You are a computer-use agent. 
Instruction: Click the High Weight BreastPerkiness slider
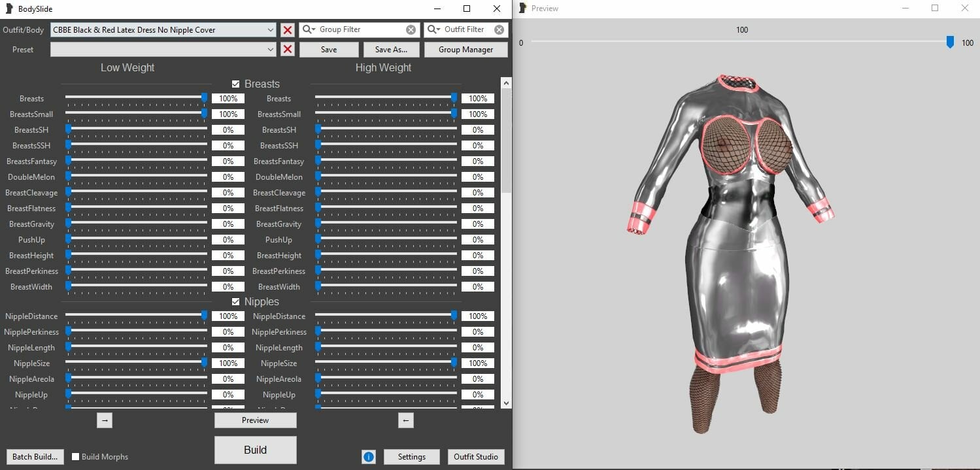point(386,271)
